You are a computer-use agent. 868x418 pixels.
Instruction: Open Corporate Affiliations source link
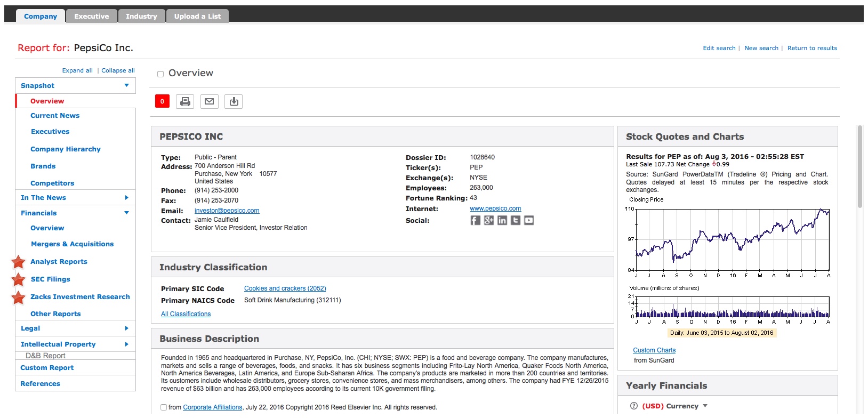(213, 407)
